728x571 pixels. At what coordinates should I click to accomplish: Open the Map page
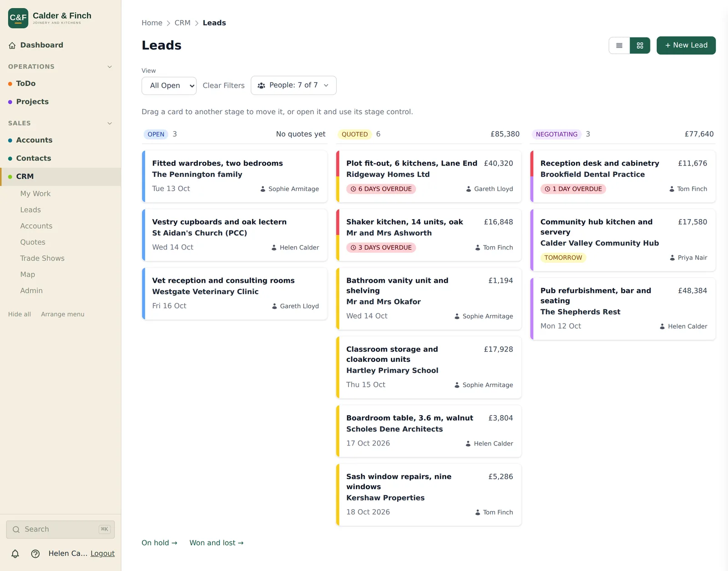pyautogui.click(x=28, y=275)
